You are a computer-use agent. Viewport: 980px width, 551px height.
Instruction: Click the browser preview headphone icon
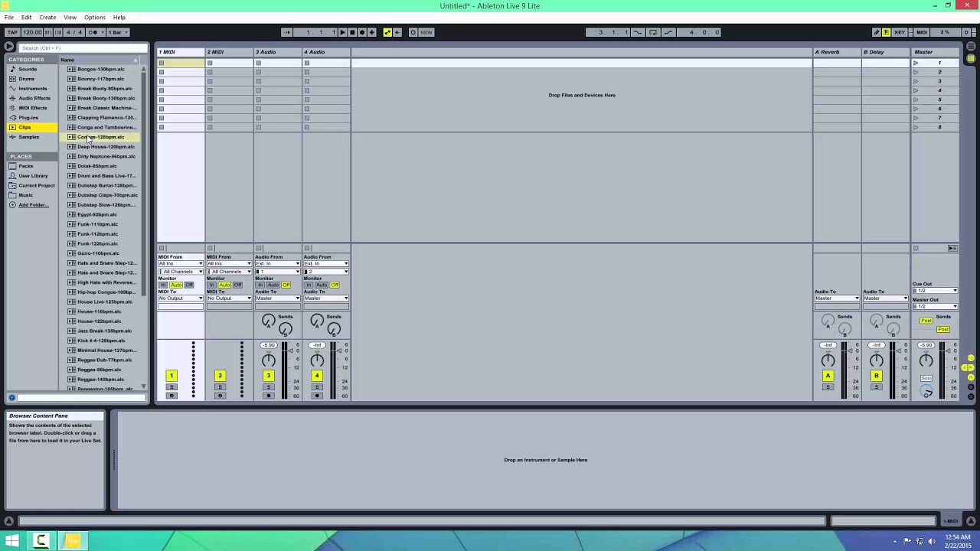11,397
